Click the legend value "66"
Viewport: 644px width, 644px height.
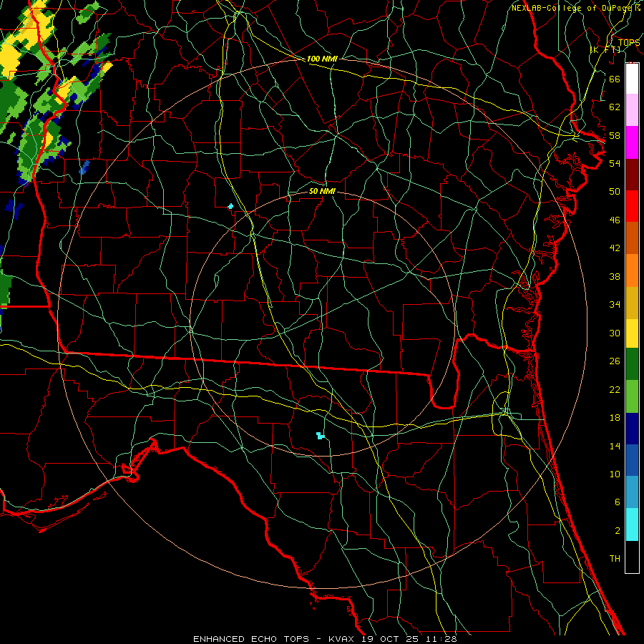point(615,79)
